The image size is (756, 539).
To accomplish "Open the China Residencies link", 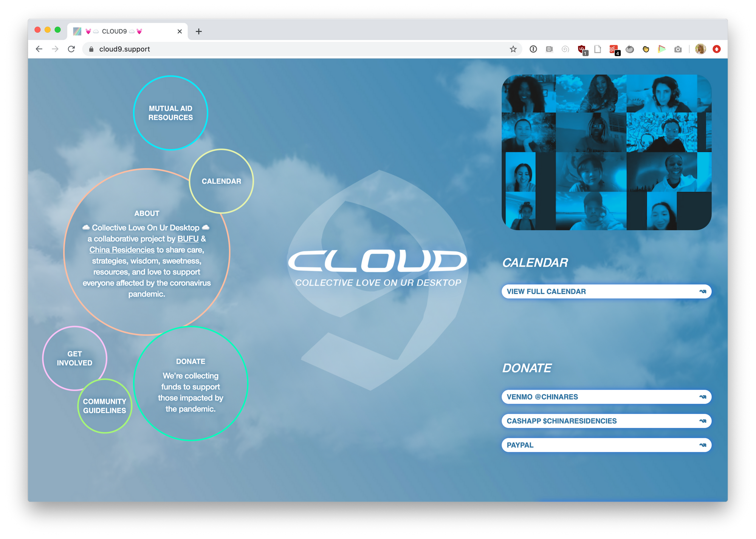I will (x=122, y=250).
